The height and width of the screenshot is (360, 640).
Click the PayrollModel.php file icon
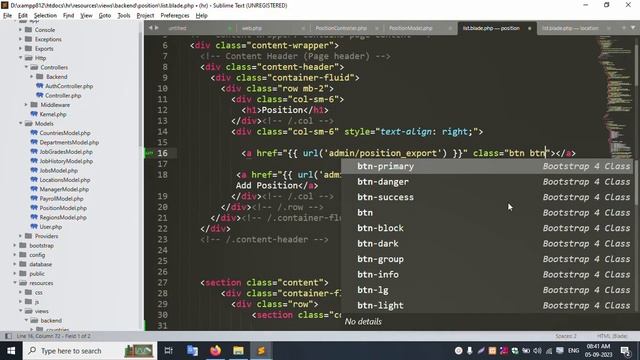34,198
